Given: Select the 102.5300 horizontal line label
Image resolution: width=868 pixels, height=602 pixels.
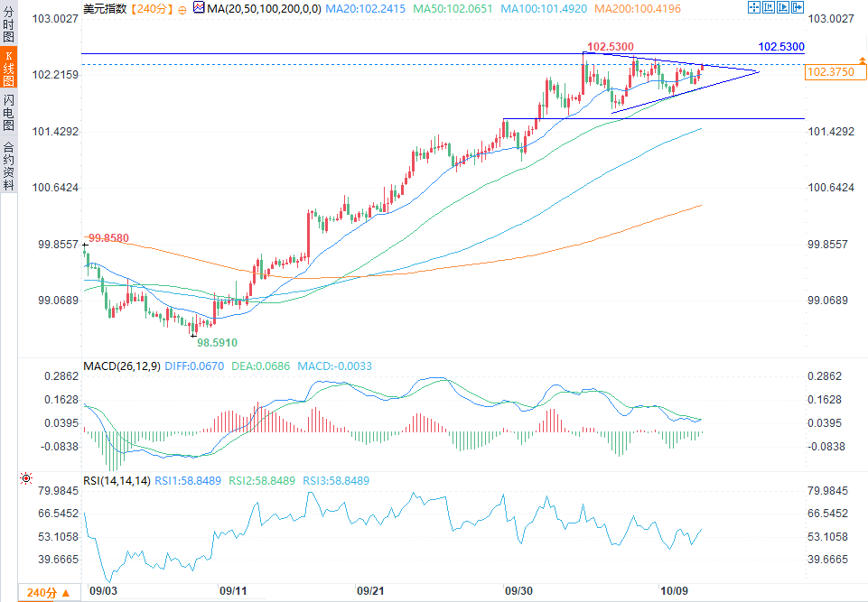Looking at the screenshot, I should tap(781, 47).
